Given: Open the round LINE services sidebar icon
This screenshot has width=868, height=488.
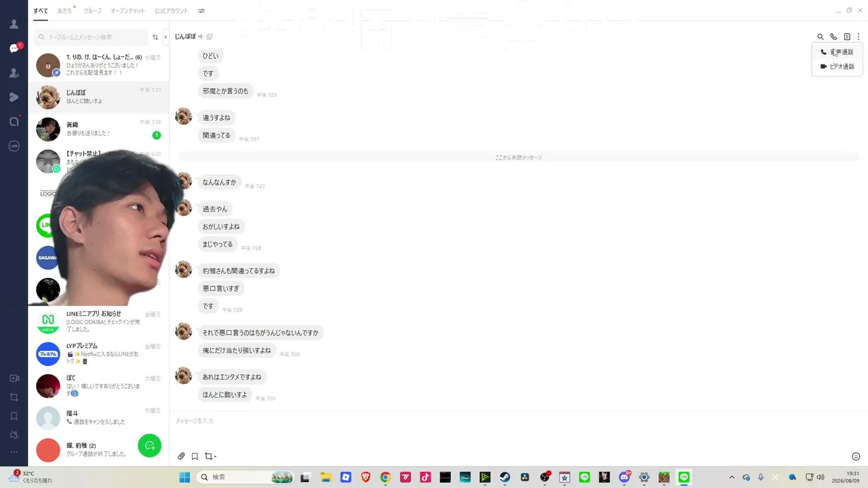Looking at the screenshot, I should pos(14,146).
